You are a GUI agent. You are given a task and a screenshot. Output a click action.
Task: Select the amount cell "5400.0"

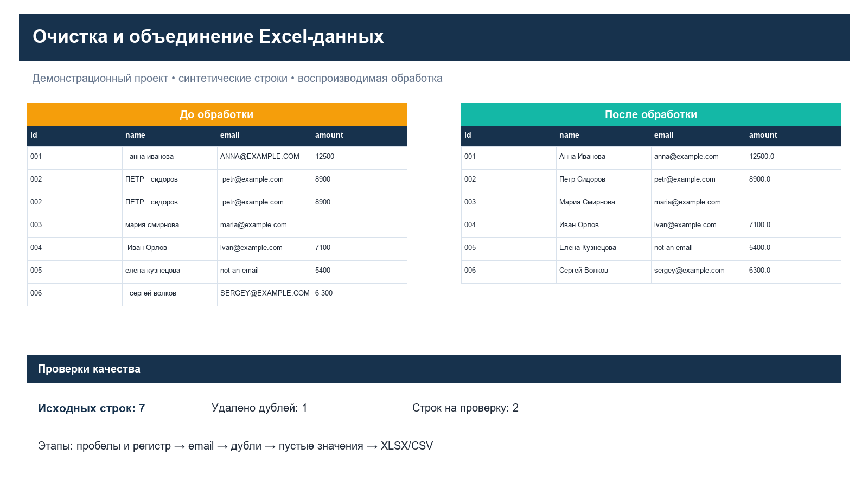click(x=794, y=249)
